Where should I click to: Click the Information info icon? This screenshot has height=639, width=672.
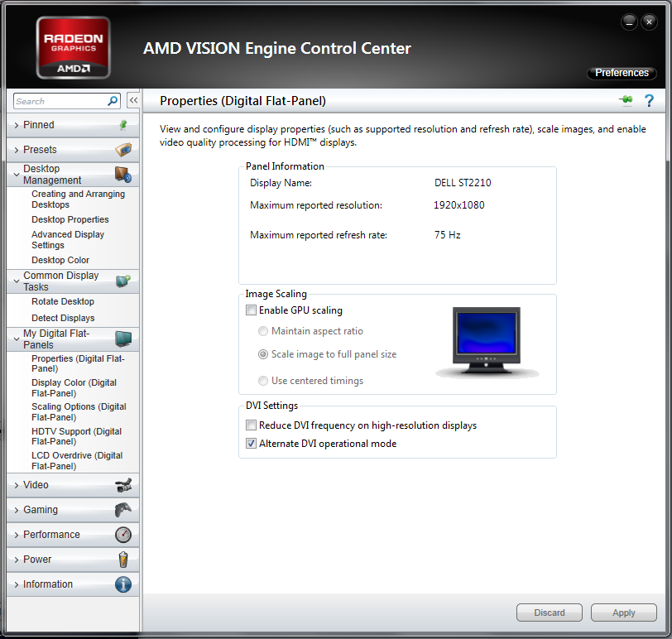122,584
